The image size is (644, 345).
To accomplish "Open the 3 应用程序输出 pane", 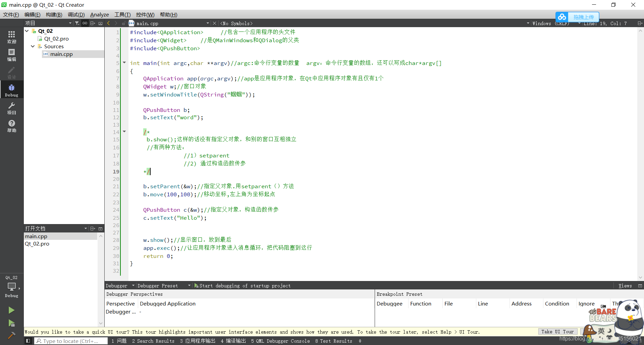I will pos(198,341).
